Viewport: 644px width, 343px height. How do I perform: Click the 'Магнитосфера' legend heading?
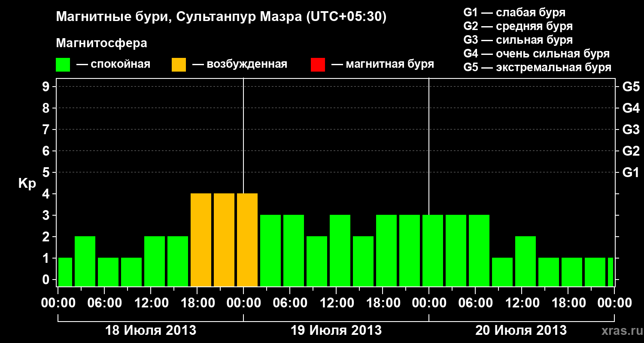point(101,43)
